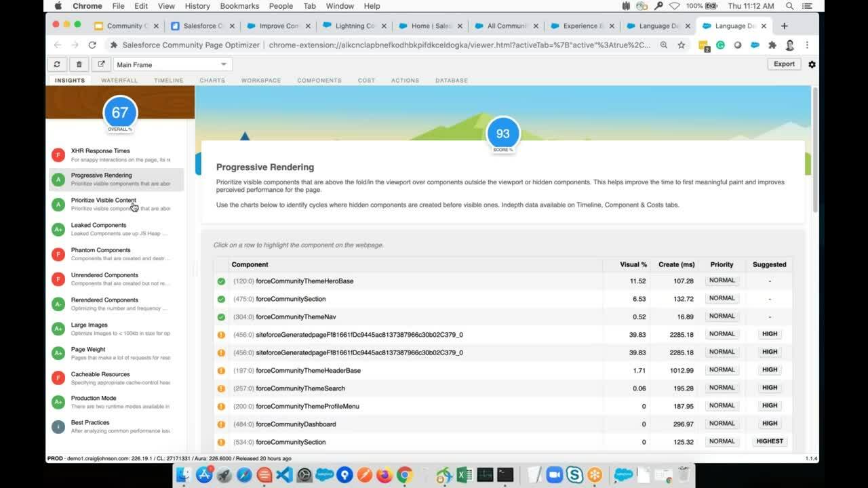Viewport: 868px width, 488px height.
Task: Click the A- grade icon for Rerendered Components
Action: click(x=58, y=304)
